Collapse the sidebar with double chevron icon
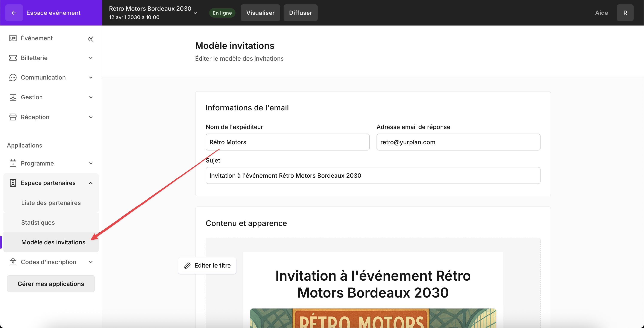644x328 pixels. click(x=90, y=39)
